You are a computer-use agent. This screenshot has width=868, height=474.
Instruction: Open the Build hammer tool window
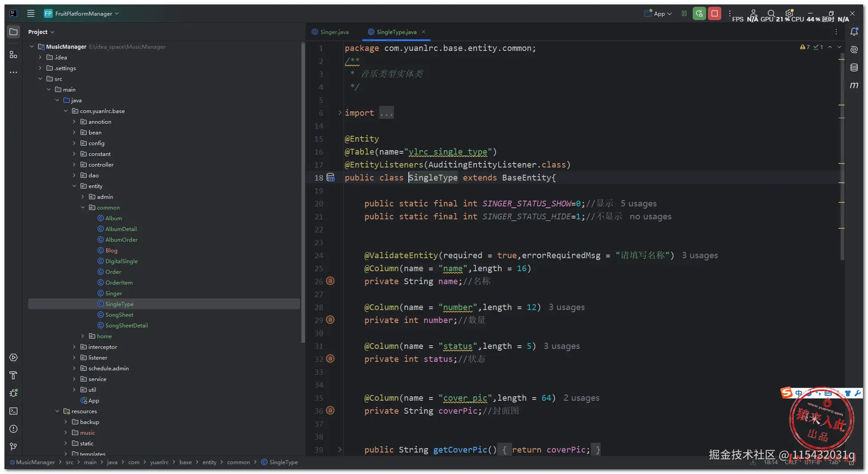[13, 375]
